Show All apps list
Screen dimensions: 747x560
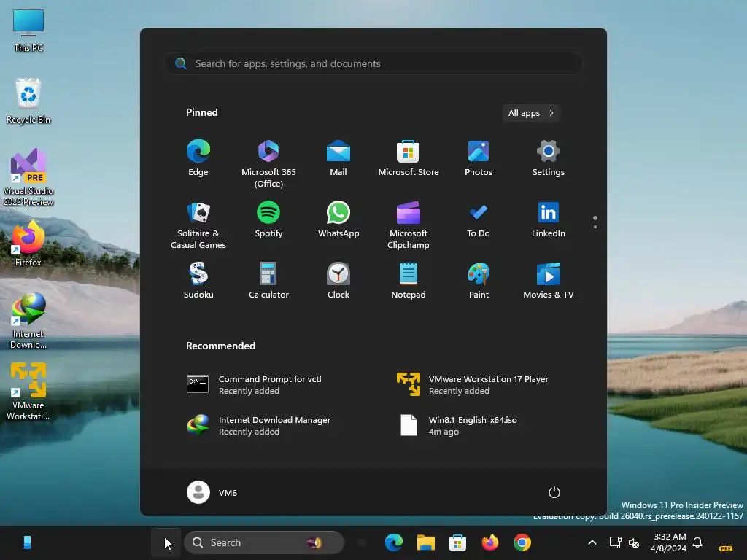pyautogui.click(x=531, y=113)
